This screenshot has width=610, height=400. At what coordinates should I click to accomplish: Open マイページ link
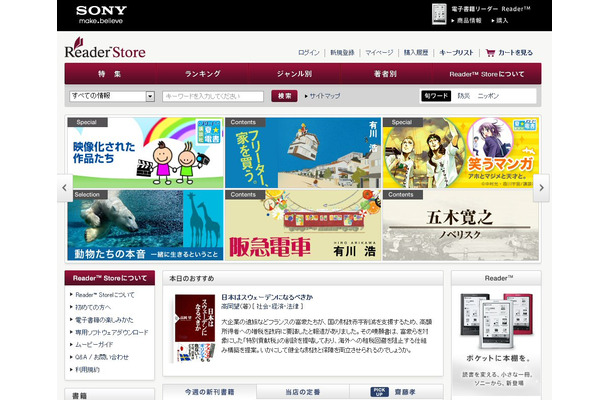[379, 53]
